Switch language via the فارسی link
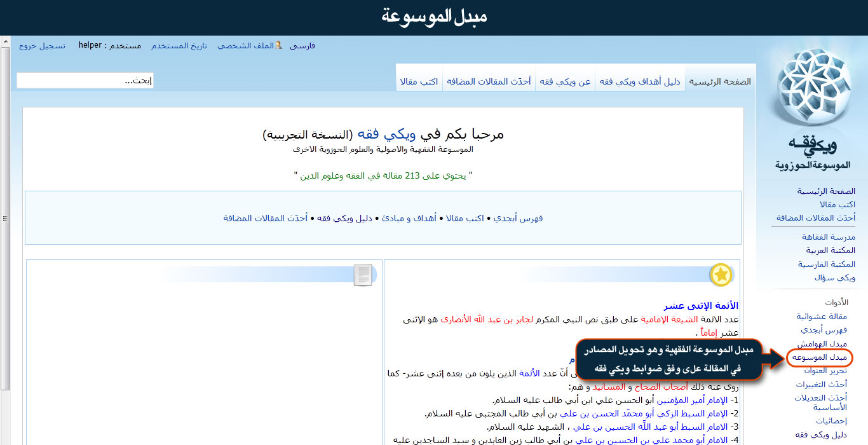Screen dimensions: 868x445 coord(302,46)
